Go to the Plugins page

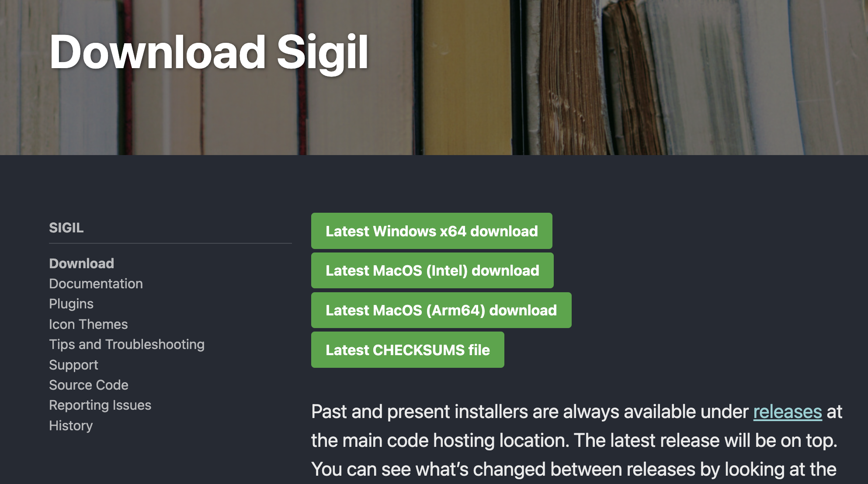click(71, 304)
